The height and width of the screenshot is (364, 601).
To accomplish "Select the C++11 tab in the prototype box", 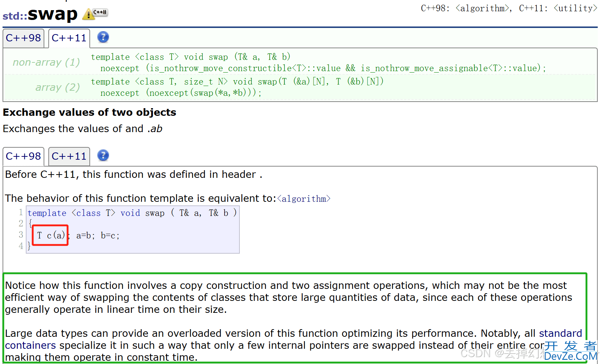I will pos(69,38).
